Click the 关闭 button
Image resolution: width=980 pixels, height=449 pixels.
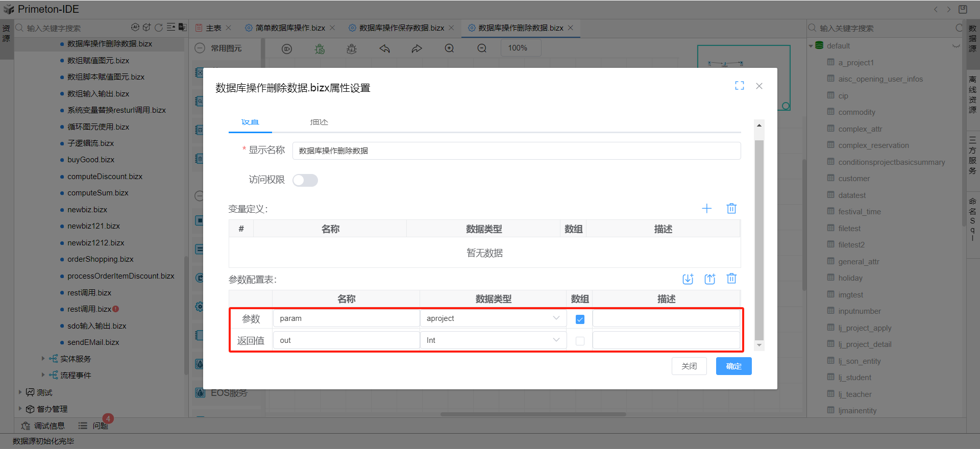tap(689, 366)
